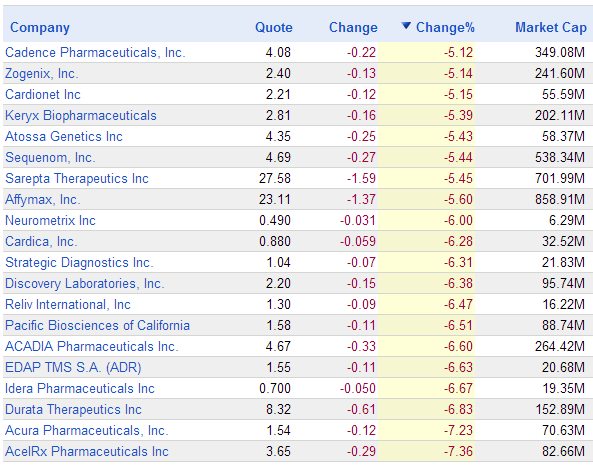This screenshot has height=466, width=593.
Task: Sort table by Company column header
Action: [40, 28]
